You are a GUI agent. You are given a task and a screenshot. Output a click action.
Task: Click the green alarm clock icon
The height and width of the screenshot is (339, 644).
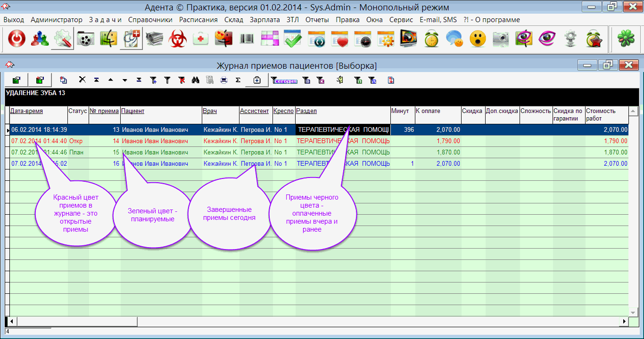coord(431,39)
